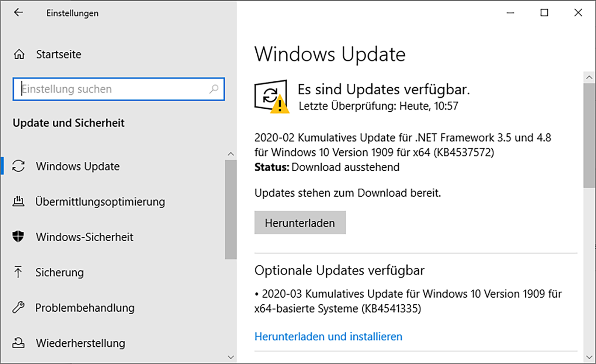Focus the Einstellung suchen search field
The image size is (596, 364).
click(114, 89)
